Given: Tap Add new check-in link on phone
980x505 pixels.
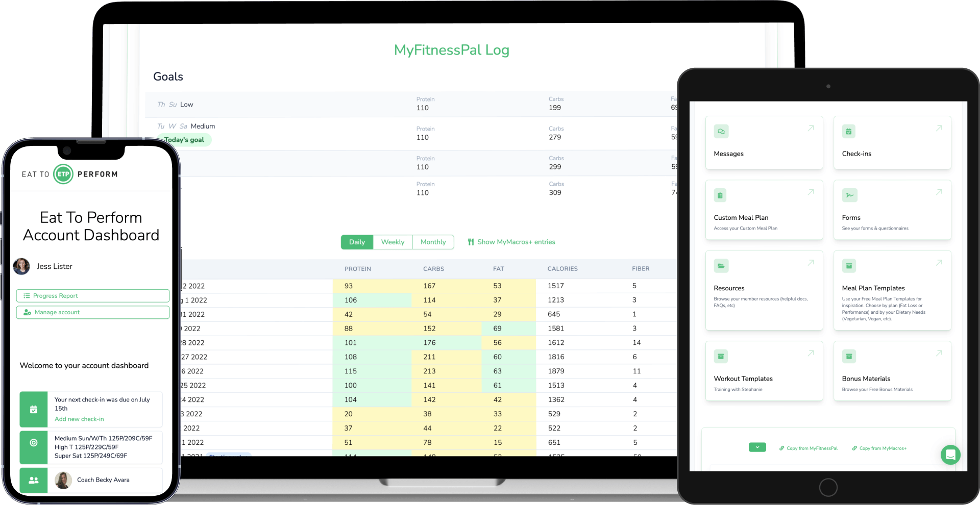Looking at the screenshot, I should [79, 419].
